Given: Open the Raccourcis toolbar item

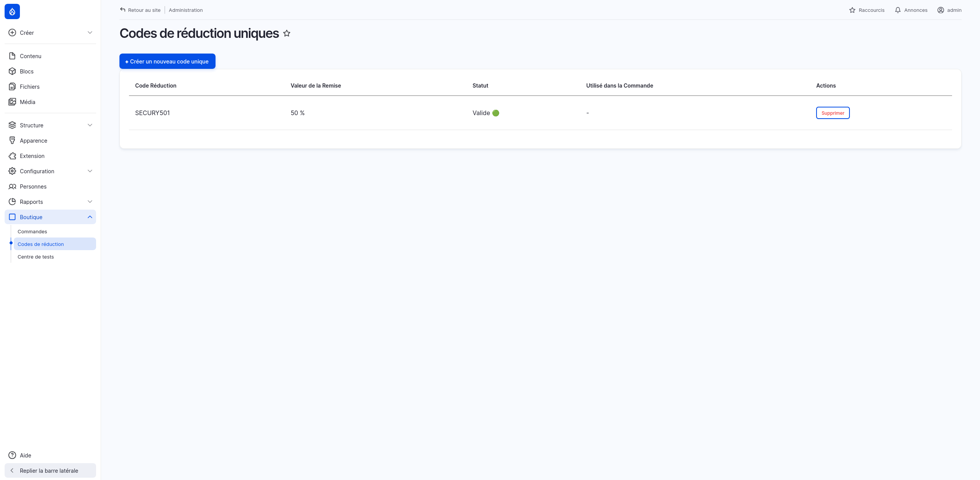Looking at the screenshot, I should 867,10.
